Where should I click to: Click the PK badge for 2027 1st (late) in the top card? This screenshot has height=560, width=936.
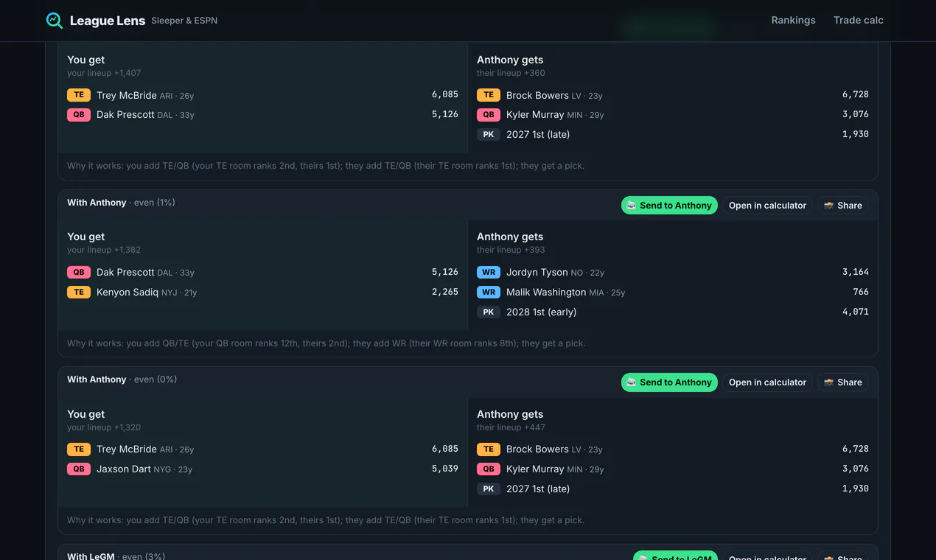click(489, 135)
